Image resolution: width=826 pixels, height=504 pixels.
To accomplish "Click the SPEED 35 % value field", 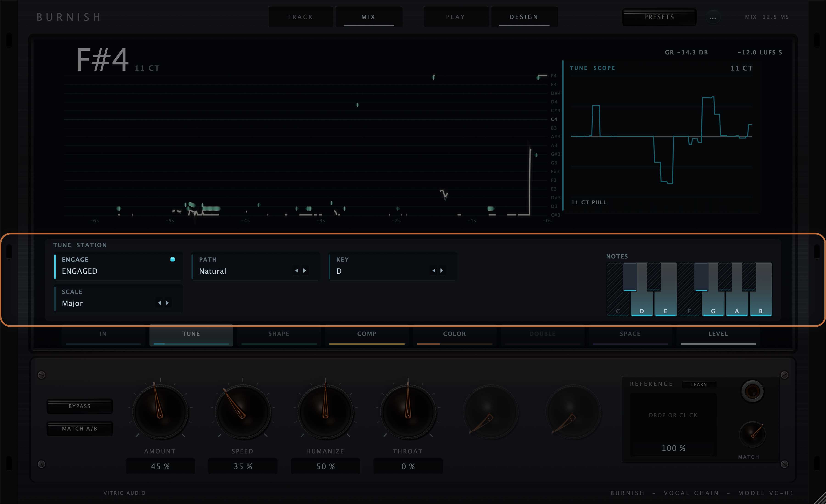I will [243, 466].
